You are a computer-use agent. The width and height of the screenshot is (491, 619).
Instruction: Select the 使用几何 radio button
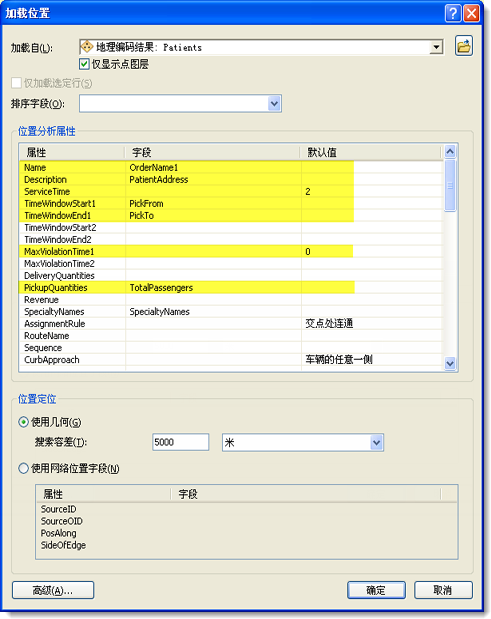[x=24, y=422]
